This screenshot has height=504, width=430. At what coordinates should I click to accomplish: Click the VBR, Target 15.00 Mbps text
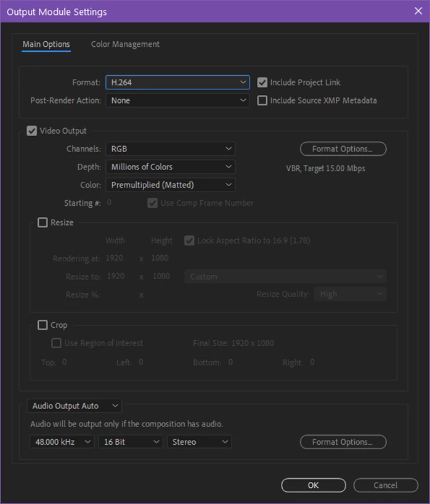325,168
